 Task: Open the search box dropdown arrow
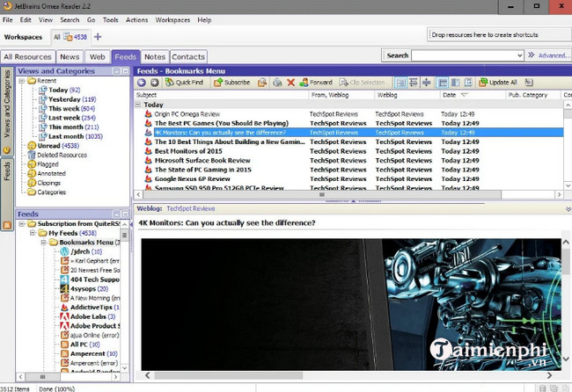519,55
